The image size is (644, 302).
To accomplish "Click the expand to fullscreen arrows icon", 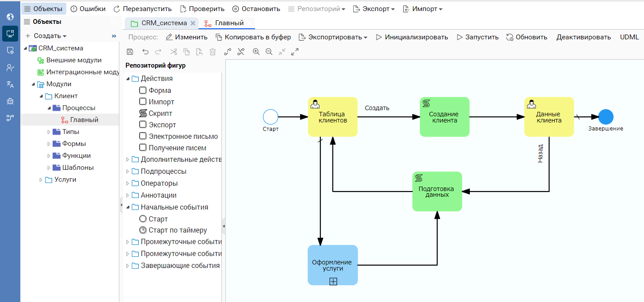I will pyautogui.click(x=295, y=52).
